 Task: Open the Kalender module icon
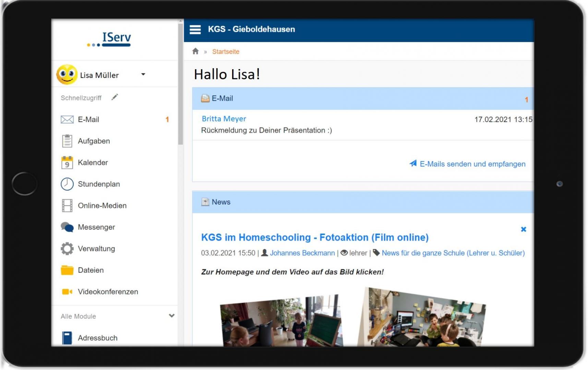pyautogui.click(x=67, y=163)
